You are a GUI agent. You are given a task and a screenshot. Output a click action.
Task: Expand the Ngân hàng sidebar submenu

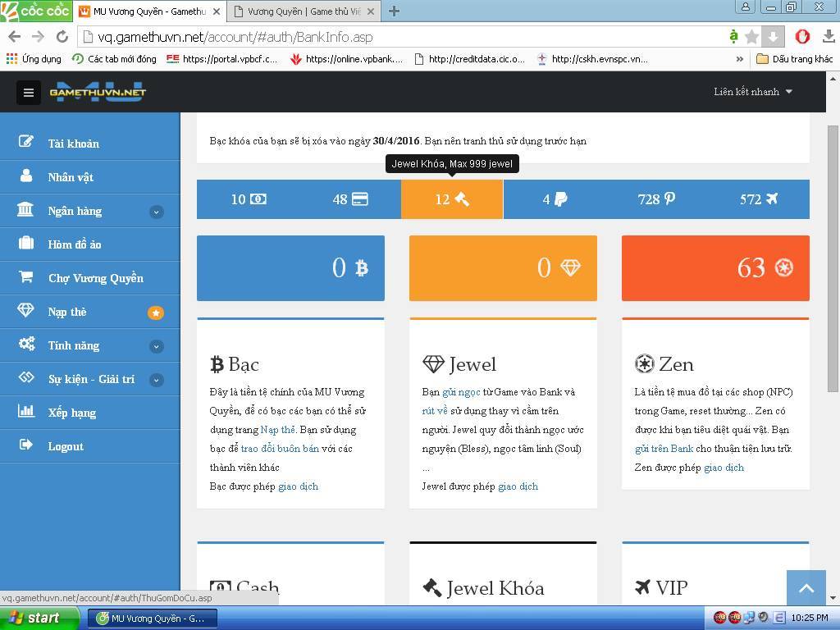(x=156, y=212)
